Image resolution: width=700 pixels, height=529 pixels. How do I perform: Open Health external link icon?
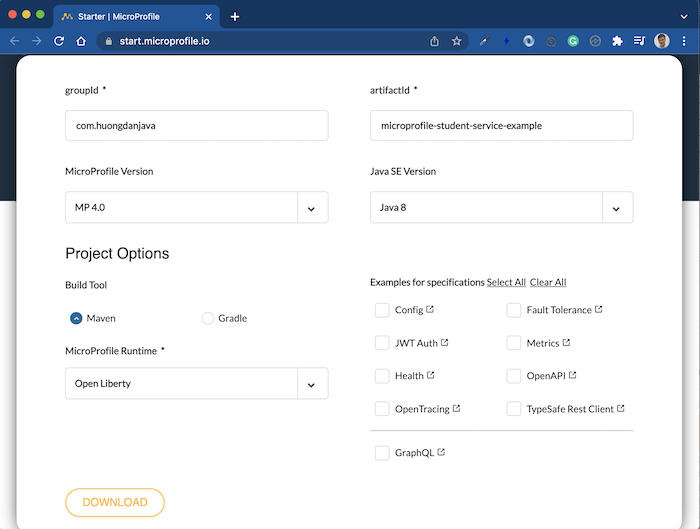coord(430,375)
